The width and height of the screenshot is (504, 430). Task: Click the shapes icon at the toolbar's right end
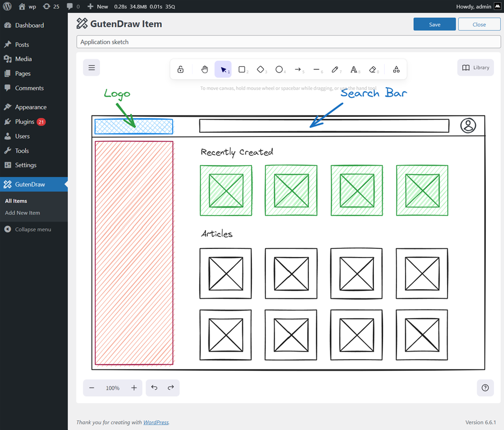396,69
